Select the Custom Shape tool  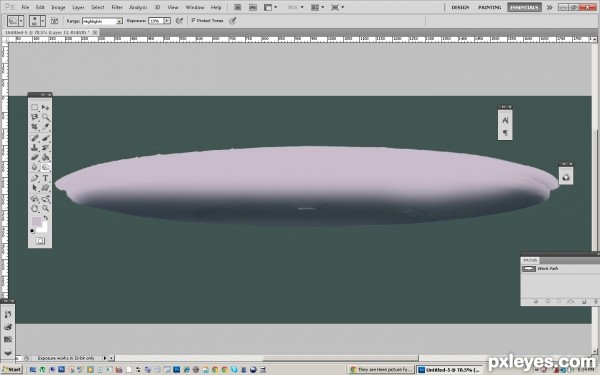click(46, 188)
